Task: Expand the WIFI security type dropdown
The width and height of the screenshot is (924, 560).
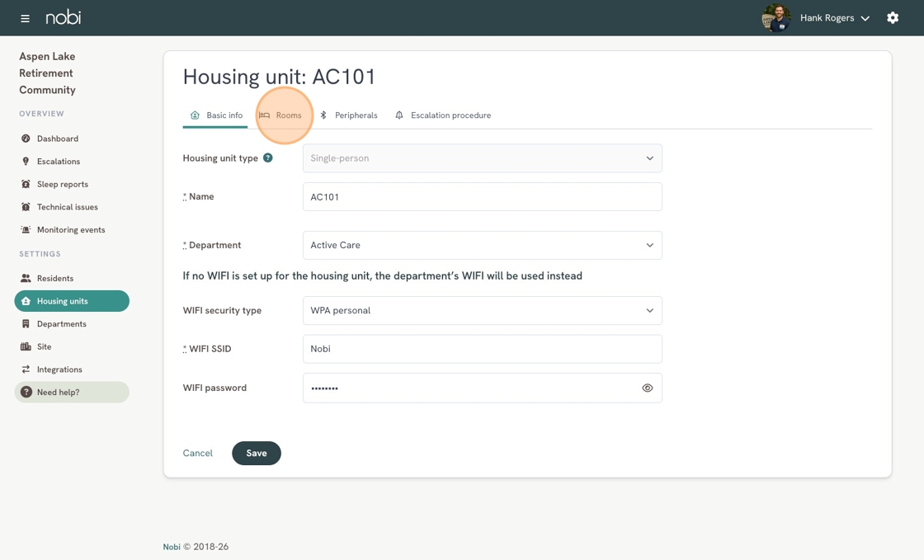Action: tap(482, 311)
